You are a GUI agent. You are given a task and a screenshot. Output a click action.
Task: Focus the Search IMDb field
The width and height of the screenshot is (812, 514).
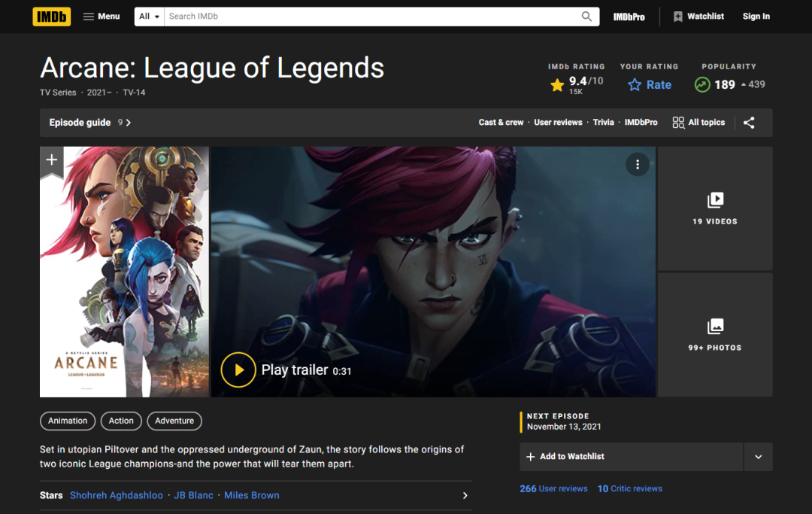point(372,17)
